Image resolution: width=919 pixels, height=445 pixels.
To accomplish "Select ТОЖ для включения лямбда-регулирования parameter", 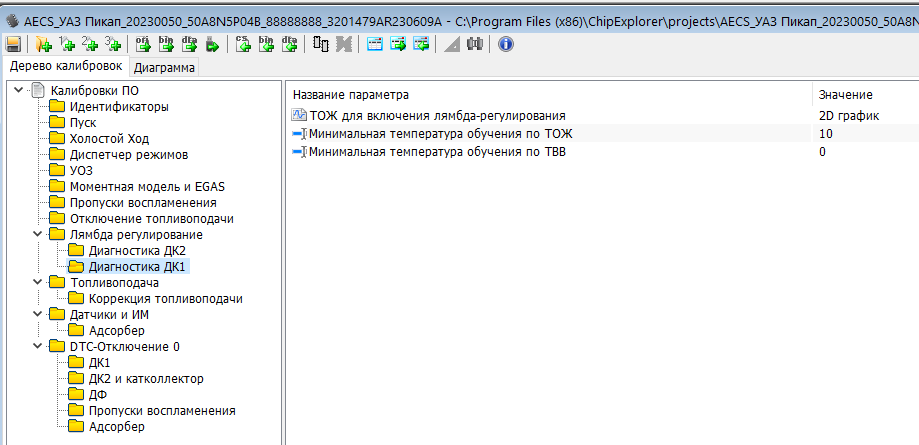I will coord(437,116).
